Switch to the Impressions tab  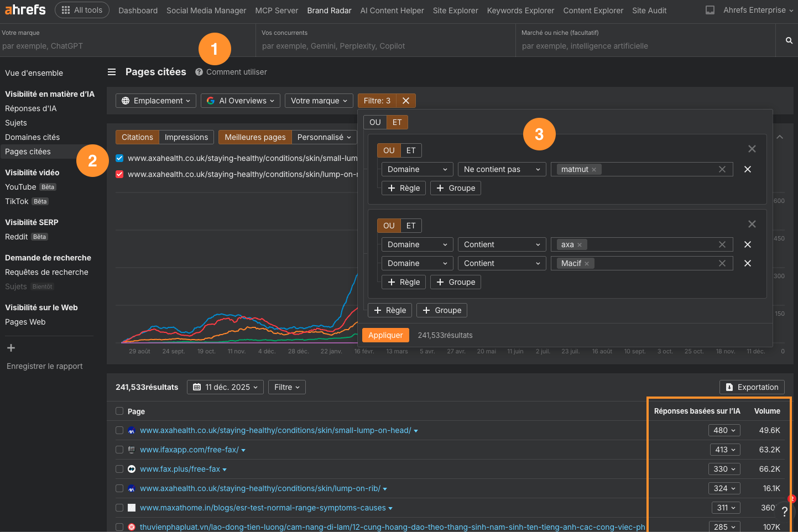(x=186, y=137)
